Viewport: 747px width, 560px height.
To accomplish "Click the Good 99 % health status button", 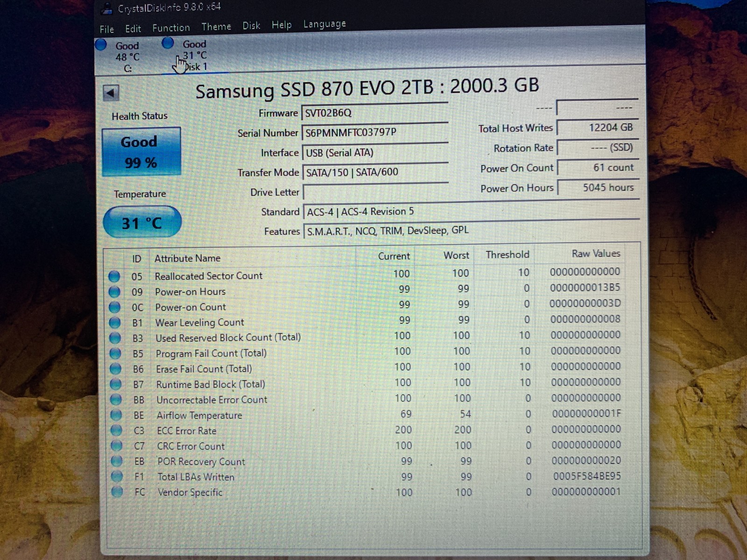I will point(141,152).
